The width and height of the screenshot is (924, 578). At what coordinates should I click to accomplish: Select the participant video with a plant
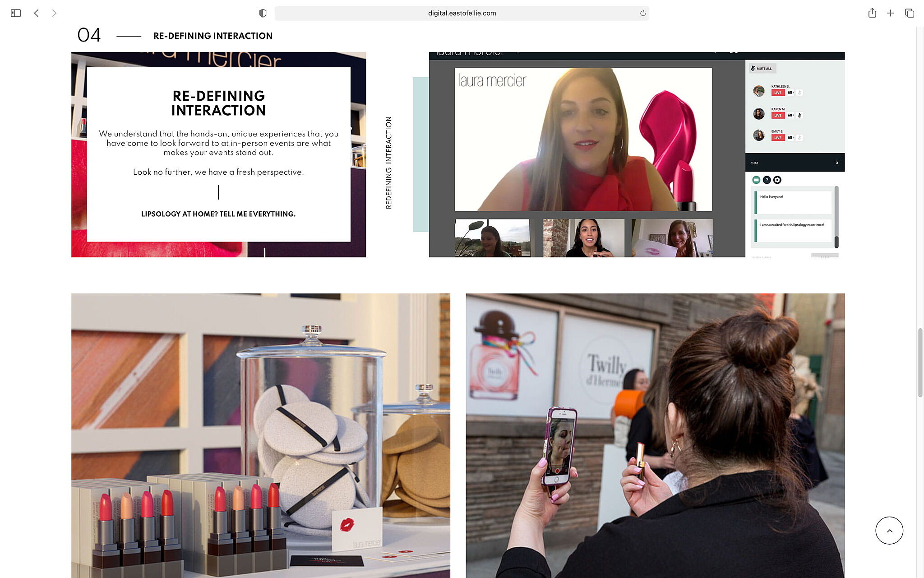point(492,238)
